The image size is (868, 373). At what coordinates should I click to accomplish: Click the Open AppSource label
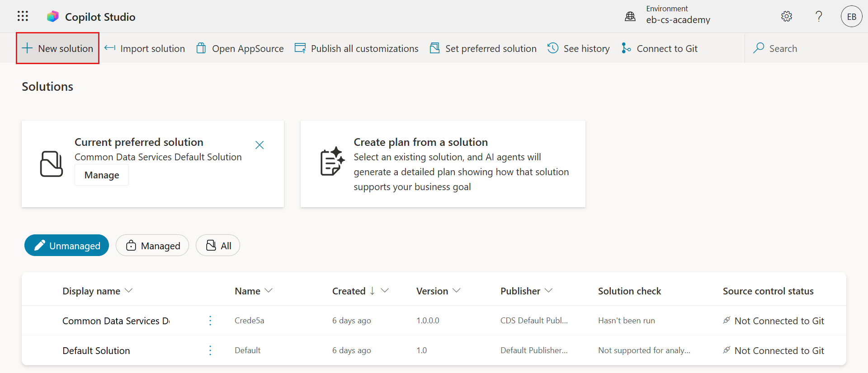click(248, 48)
